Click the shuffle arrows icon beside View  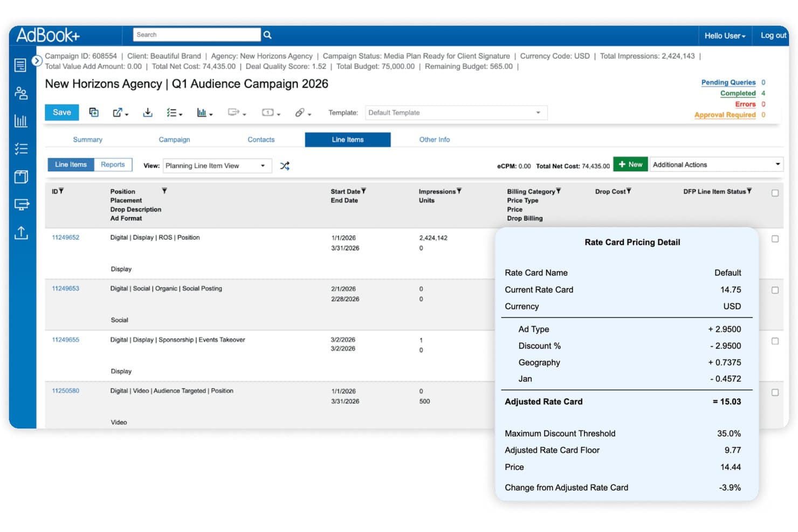(285, 165)
